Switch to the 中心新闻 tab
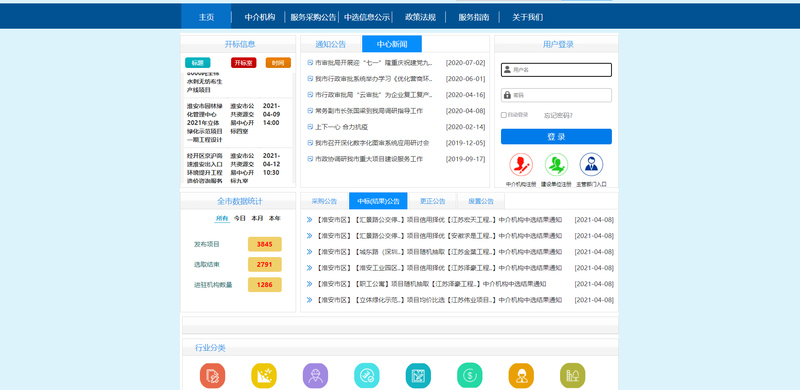Viewport: 800px width, 390px height. tap(392, 44)
